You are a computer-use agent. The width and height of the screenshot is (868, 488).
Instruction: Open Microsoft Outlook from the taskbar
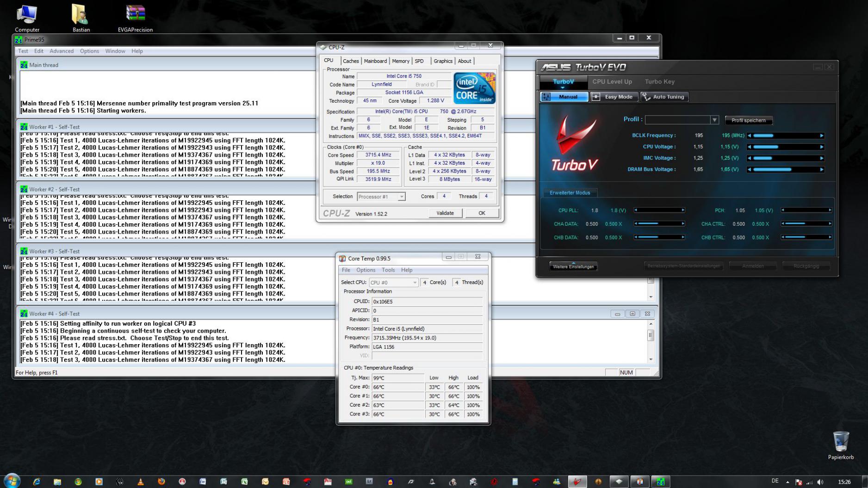[265, 482]
